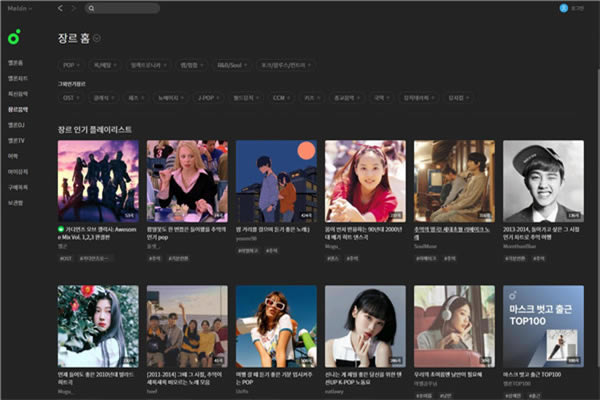Open the CCM genre chip
The height and width of the screenshot is (400, 600).
[x=280, y=98]
